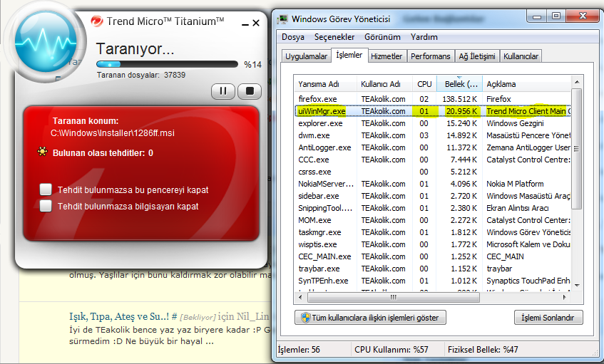Select the NokiaMServer process row
This screenshot has width=604, height=364.
[x=433, y=184]
